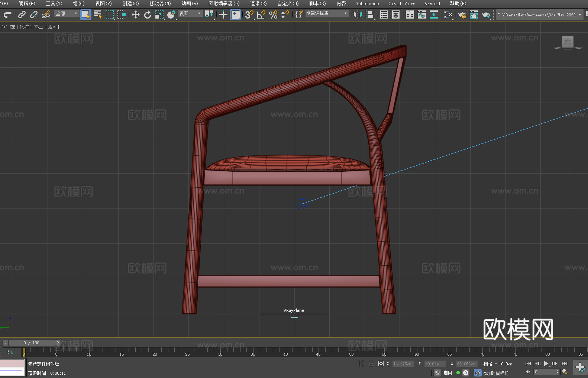Open Schematic View icon
588x378 pixels.
[448, 14]
